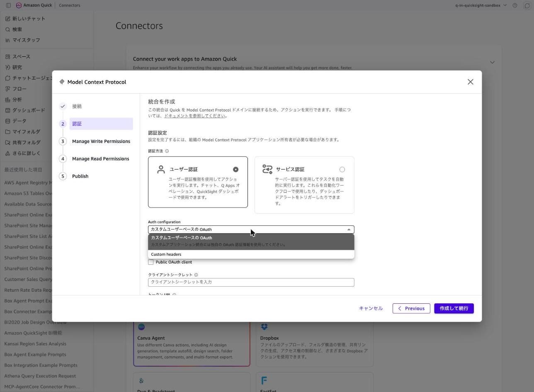The width and height of the screenshot is (534, 392).
Task: Open recent item Amazon QuickSight BI機能
Action: [x=33, y=333]
